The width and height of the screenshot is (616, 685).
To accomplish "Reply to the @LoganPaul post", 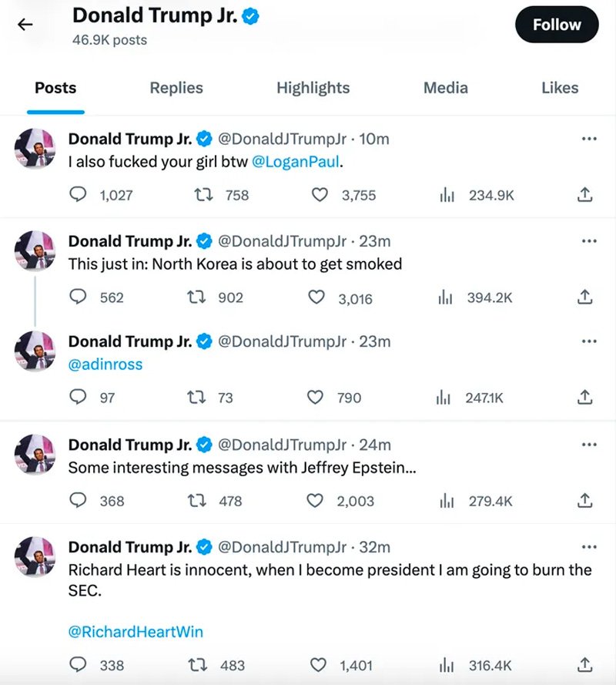I will [x=78, y=194].
